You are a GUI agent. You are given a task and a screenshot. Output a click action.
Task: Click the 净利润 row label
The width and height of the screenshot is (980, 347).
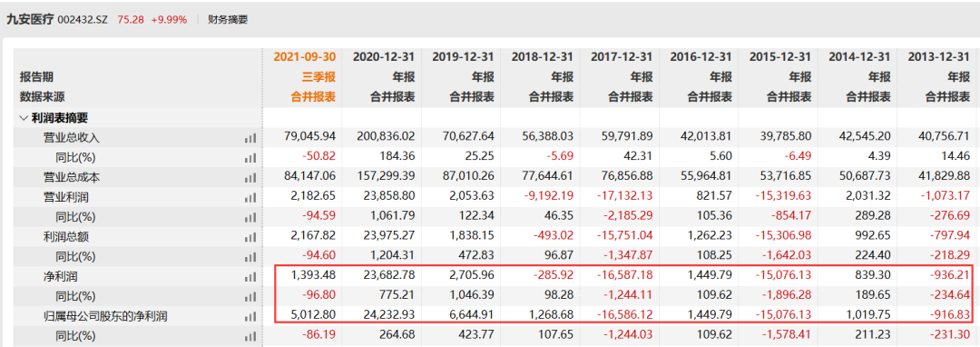[57, 276]
